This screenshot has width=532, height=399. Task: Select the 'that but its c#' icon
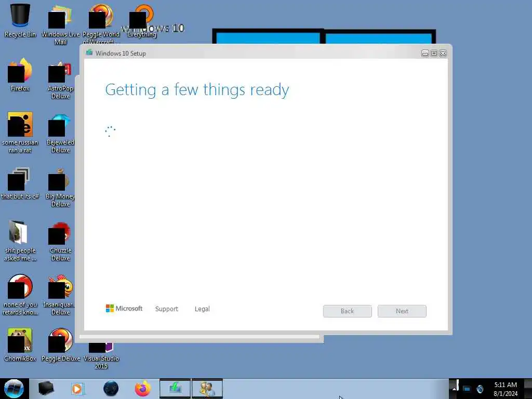[20, 183]
